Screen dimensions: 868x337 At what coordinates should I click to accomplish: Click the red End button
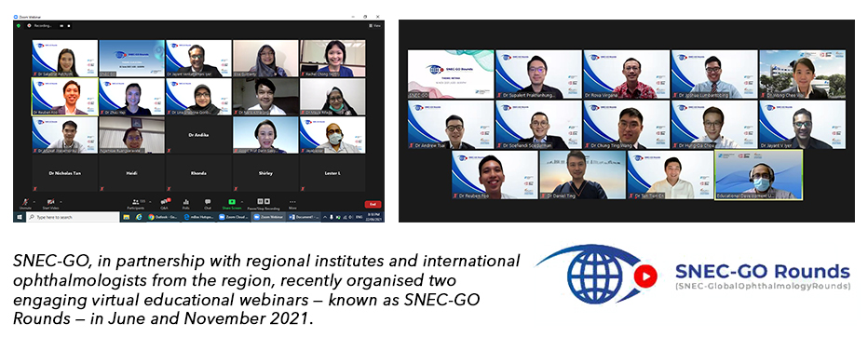(x=373, y=204)
